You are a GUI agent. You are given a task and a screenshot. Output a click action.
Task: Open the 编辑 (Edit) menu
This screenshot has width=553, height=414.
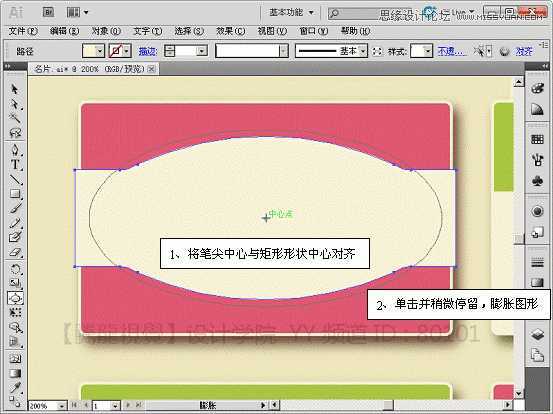coord(64,31)
